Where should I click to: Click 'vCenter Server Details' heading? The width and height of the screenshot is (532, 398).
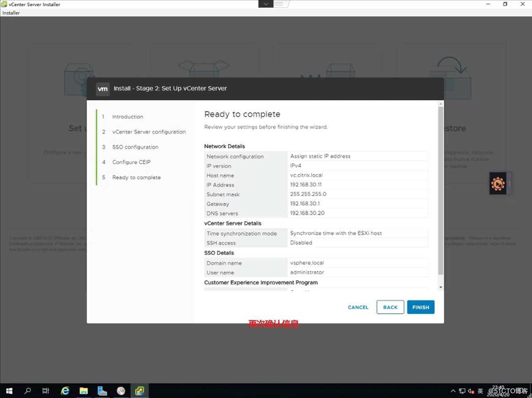[233, 223]
